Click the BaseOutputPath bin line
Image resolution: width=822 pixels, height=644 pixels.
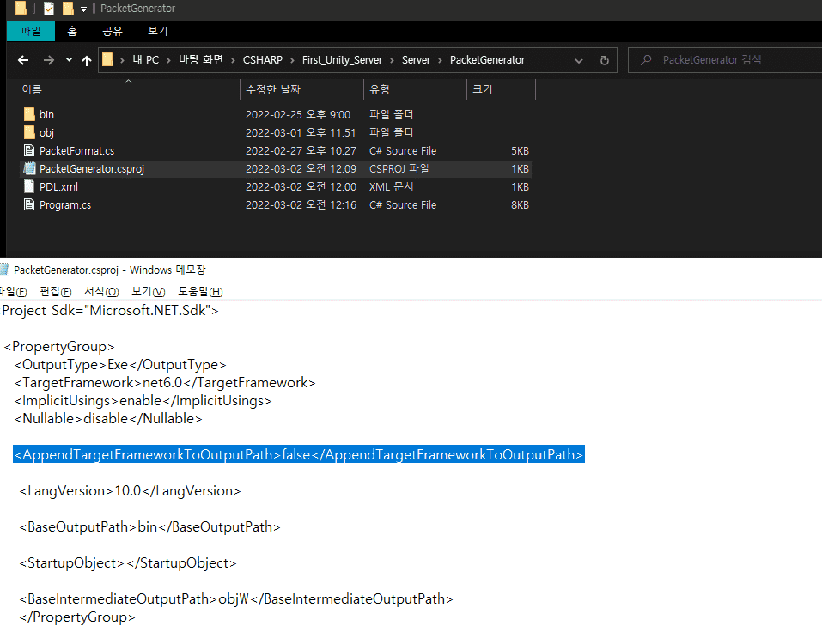150,526
